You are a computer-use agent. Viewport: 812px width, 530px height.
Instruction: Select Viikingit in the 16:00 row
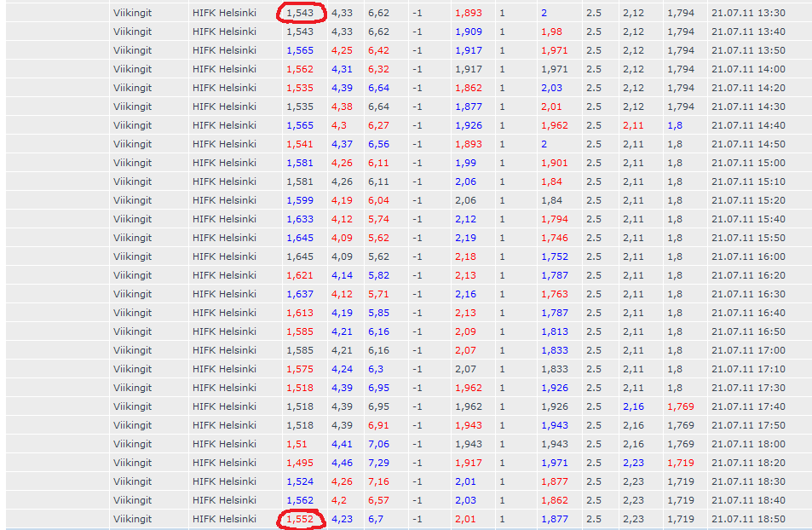point(133,256)
